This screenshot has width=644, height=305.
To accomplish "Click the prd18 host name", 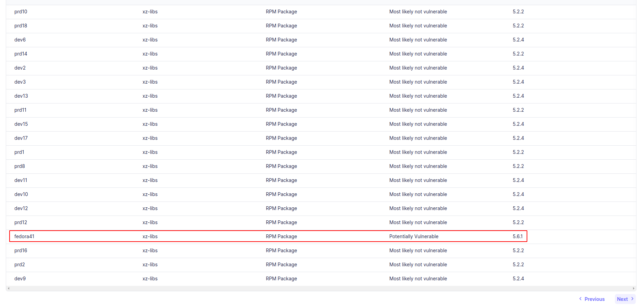I will 21,26.
